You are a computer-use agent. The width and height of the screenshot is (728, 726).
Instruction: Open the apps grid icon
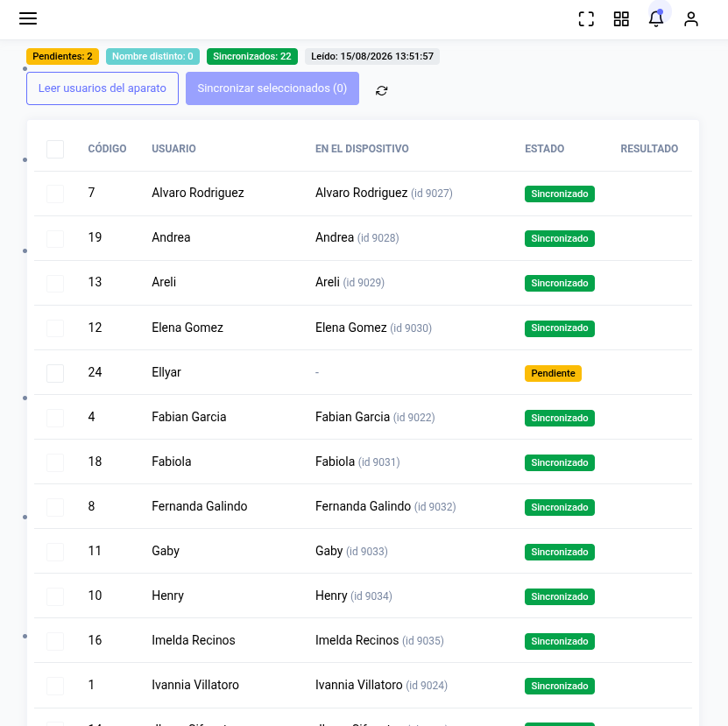point(621,19)
